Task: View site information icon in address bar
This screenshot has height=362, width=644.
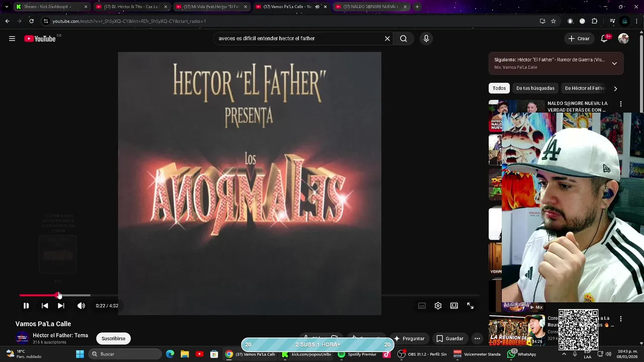Action: click(45, 21)
